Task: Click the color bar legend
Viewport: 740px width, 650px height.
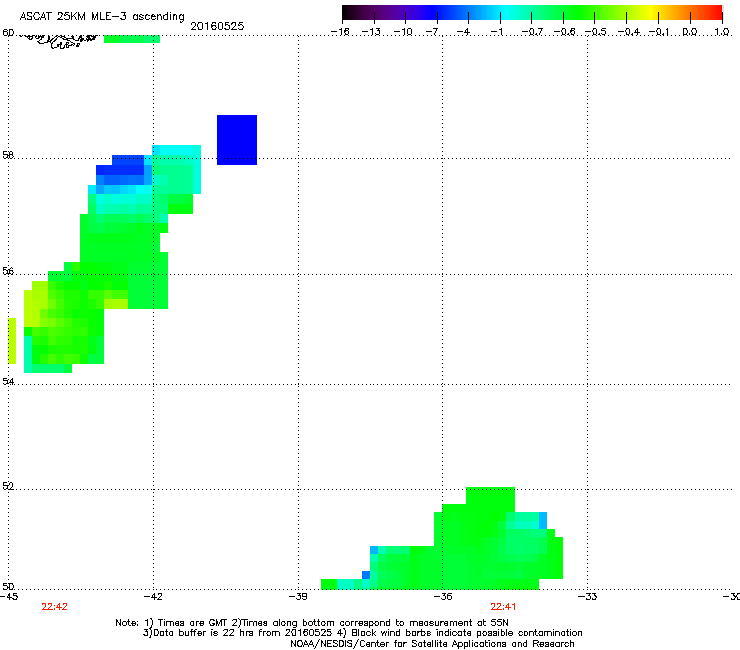Action: click(532, 13)
